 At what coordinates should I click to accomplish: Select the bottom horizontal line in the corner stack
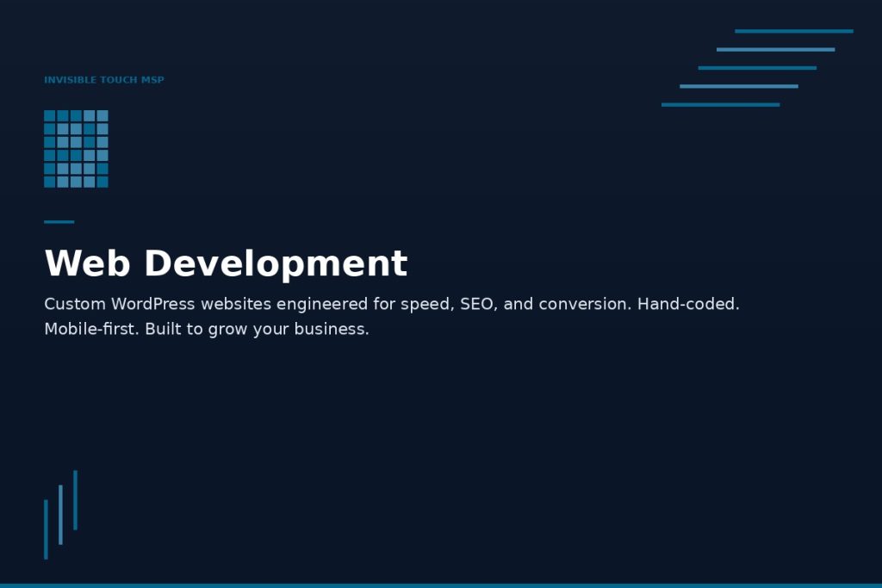[721, 103]
